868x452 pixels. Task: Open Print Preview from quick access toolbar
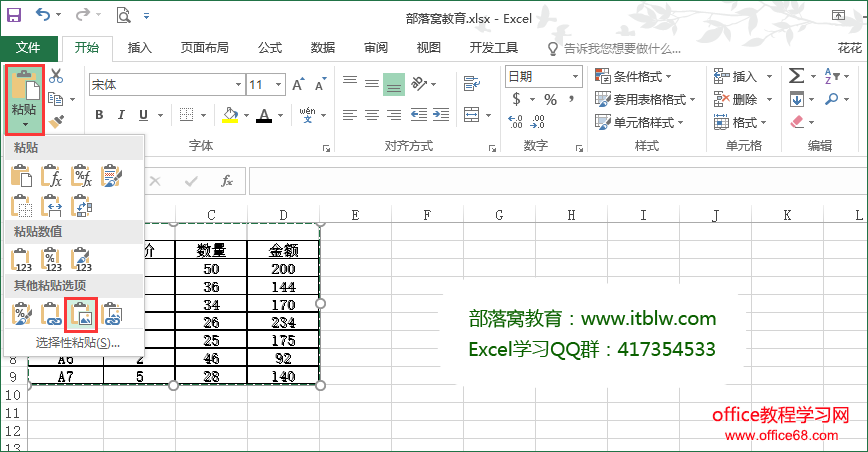(123, 15)
